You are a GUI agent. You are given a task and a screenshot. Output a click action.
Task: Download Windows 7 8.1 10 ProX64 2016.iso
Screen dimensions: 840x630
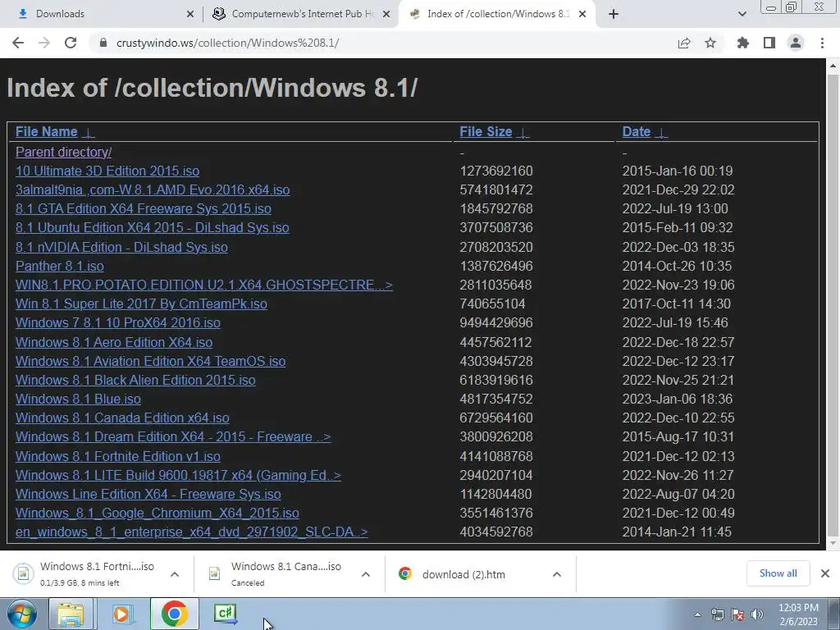pyautogui.click(x=118, y=322)
